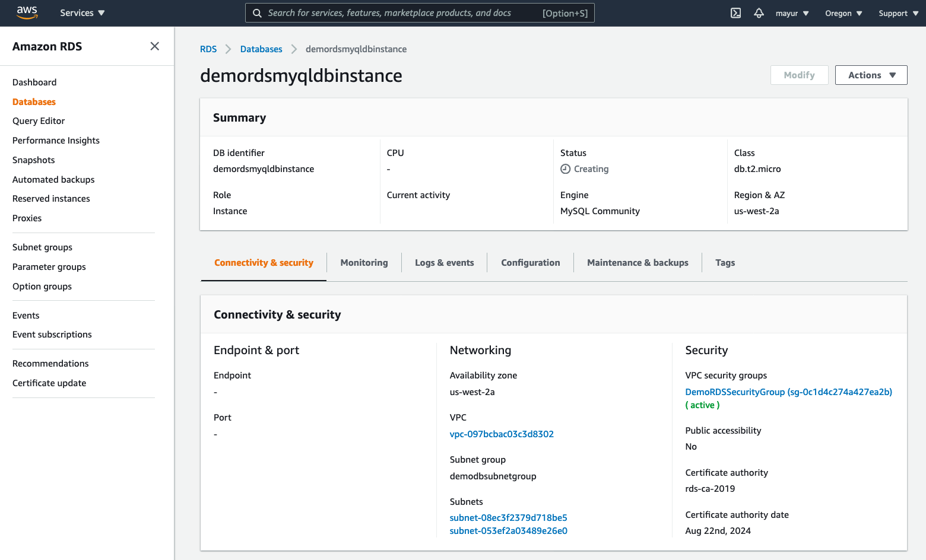
Task: Click the Databases breadcrumb link
Action: 261,49
